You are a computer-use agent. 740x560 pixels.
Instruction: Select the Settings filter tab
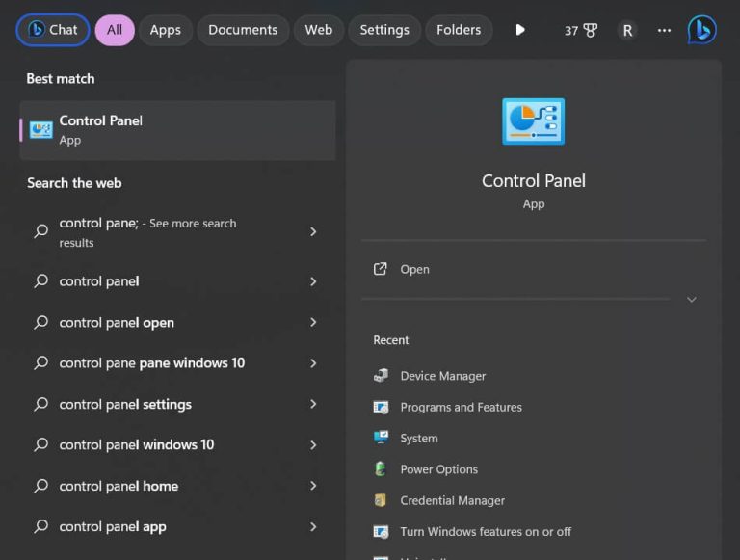pyautogui.click(x=384, y=30)
